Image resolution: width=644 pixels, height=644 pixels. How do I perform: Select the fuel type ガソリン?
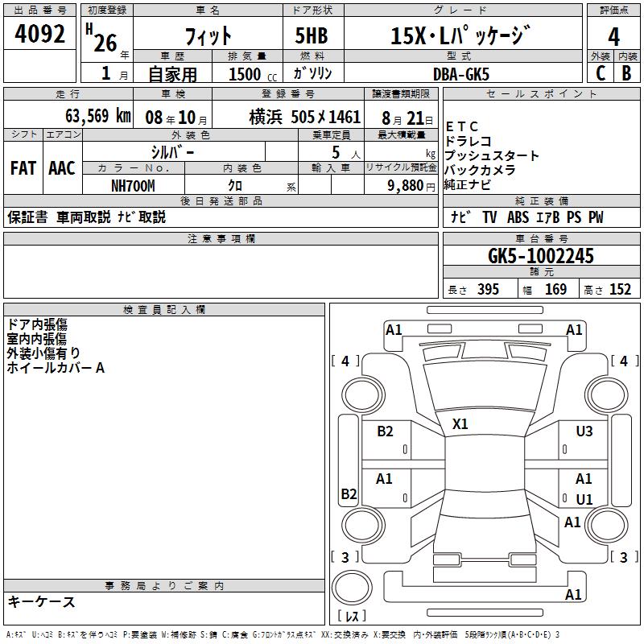pyautogui.click(x=312, y=73)
